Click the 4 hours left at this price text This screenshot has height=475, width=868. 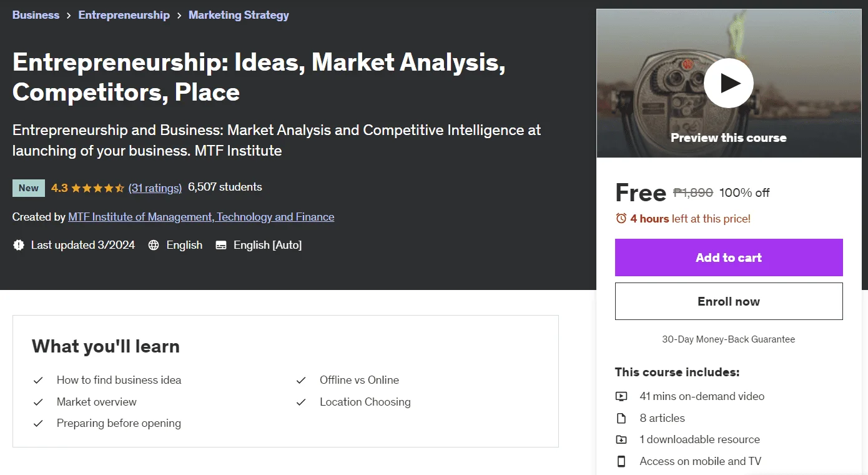pos(691,219)
